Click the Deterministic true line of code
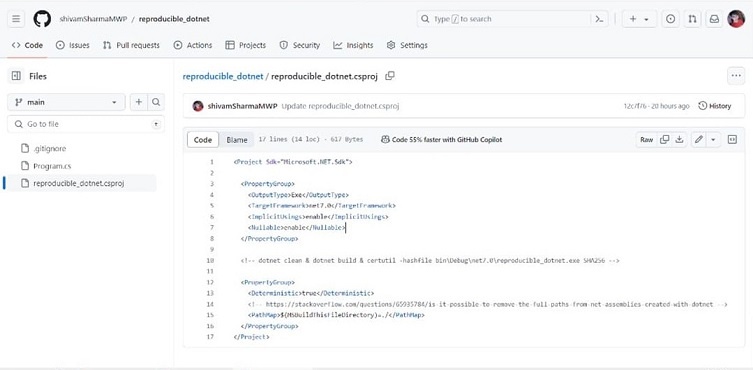Screen dimensions: 753x370 (311, 293)
